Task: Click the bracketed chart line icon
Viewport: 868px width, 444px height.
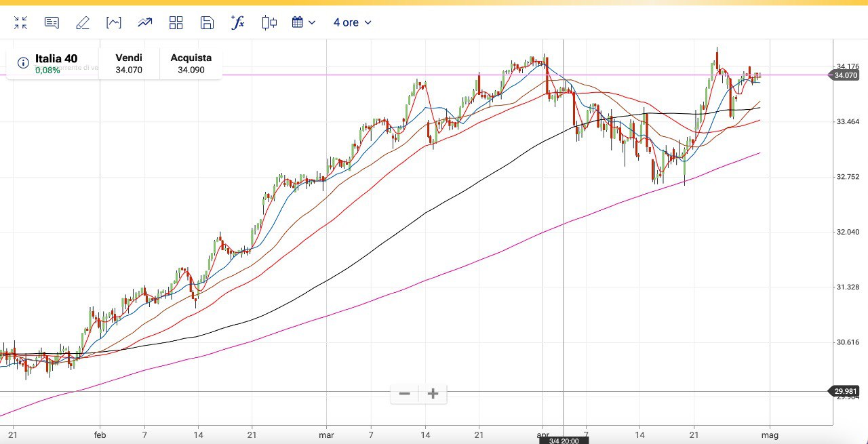Action: click(x=113, y=22)
